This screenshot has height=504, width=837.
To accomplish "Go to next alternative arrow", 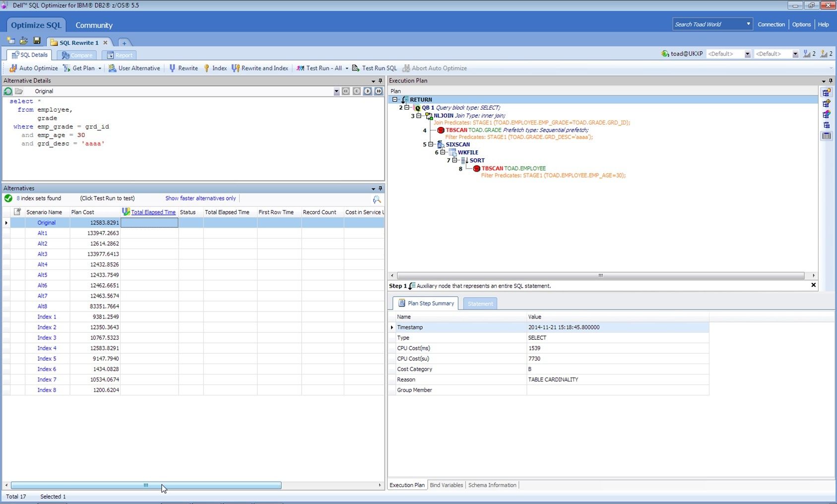I will click(368, 91).
